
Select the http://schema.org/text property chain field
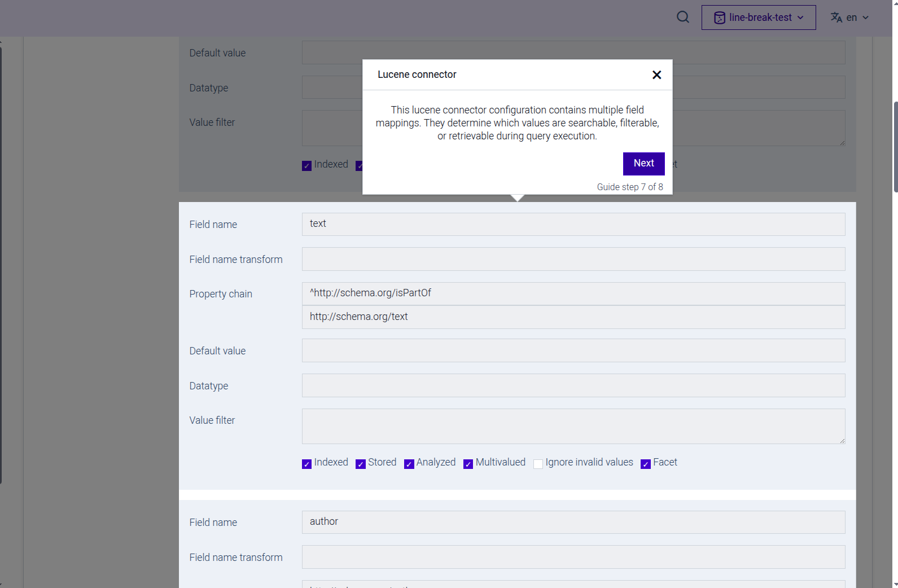pos(573,317)
